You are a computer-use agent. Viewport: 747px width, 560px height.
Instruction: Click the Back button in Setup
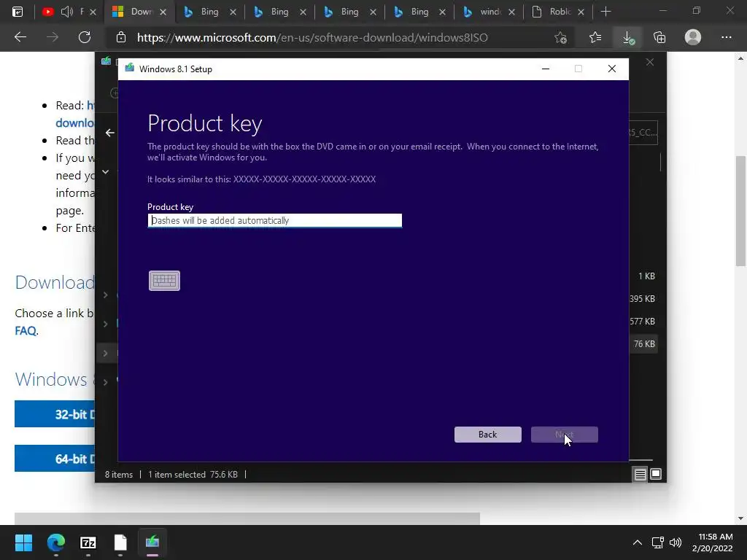487,435
